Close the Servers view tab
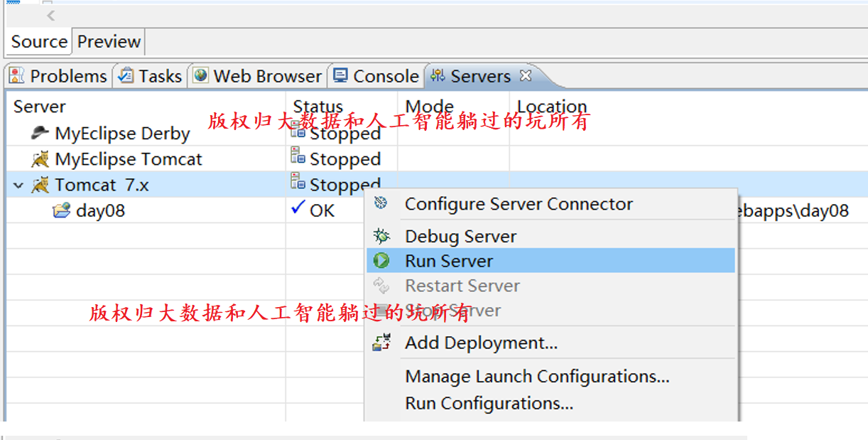This screenshot has width=868, height=440. pos(526,75)
